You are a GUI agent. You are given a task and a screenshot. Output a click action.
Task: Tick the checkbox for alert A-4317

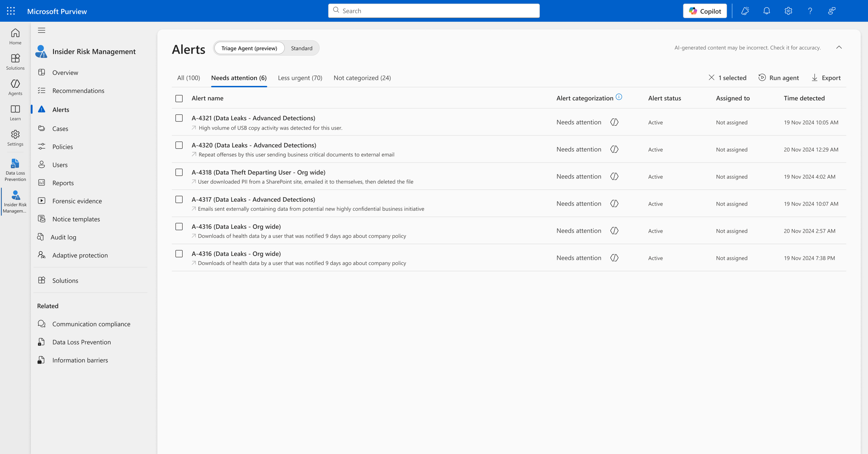point(179,200)
